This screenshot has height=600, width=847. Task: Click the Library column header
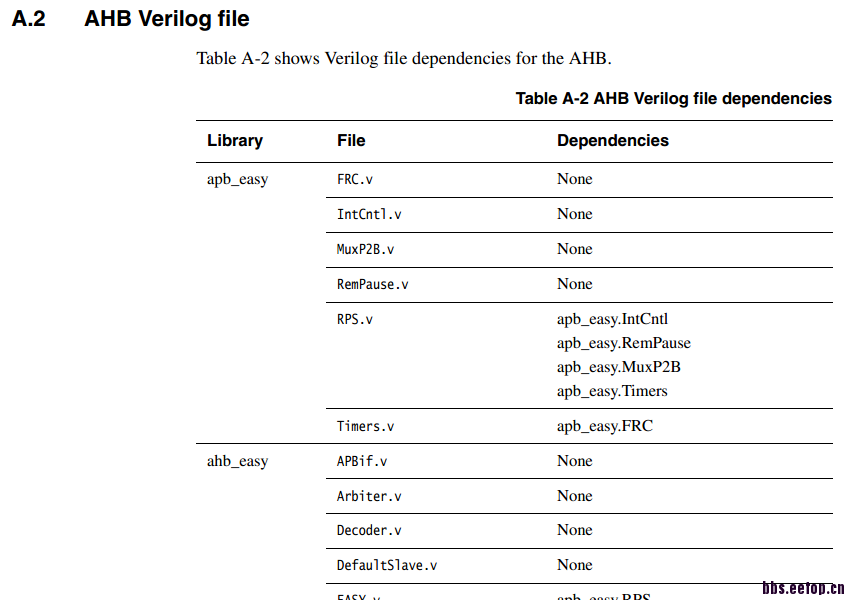(x=235, y=141)
